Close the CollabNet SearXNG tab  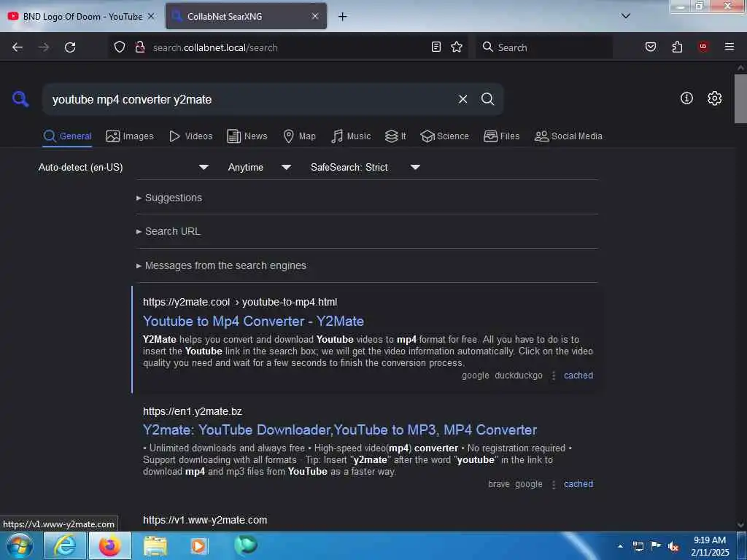click(x=315, y=16)
